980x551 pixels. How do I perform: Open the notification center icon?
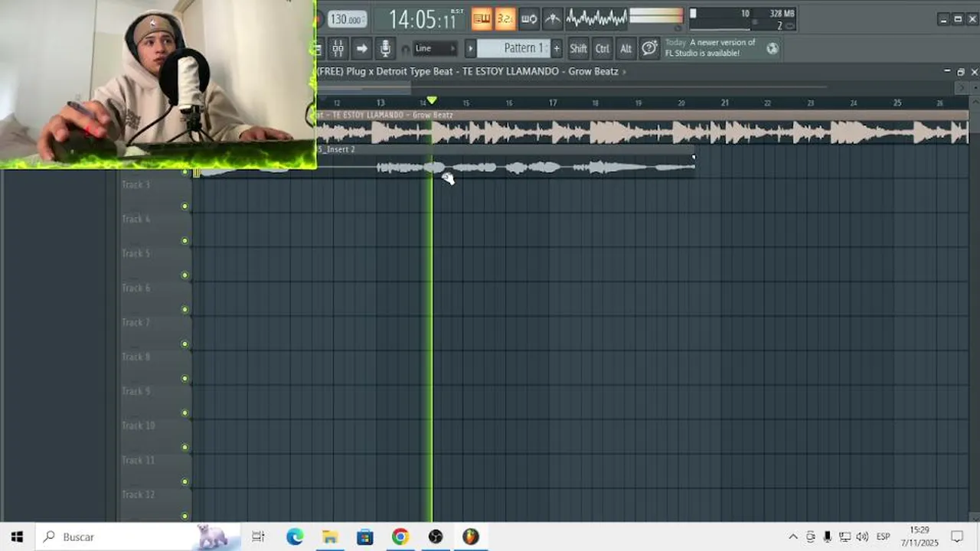[x=957, y=537]
